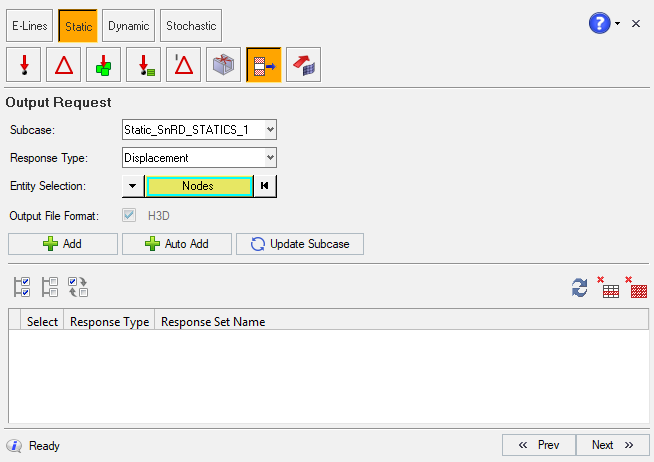Click the red arrow with green boxes icon
Screen dimensions: 654x462
click(103, 65)
